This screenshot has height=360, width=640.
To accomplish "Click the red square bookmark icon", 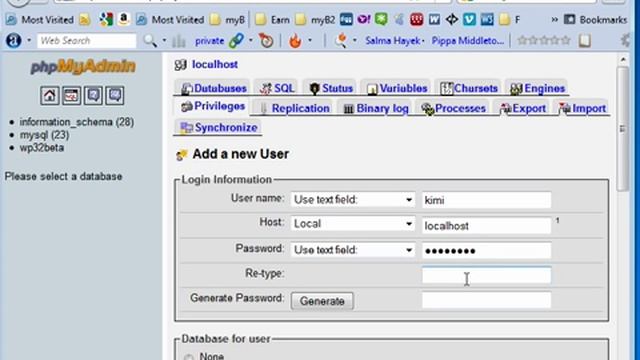I will [x=416, y=19].
